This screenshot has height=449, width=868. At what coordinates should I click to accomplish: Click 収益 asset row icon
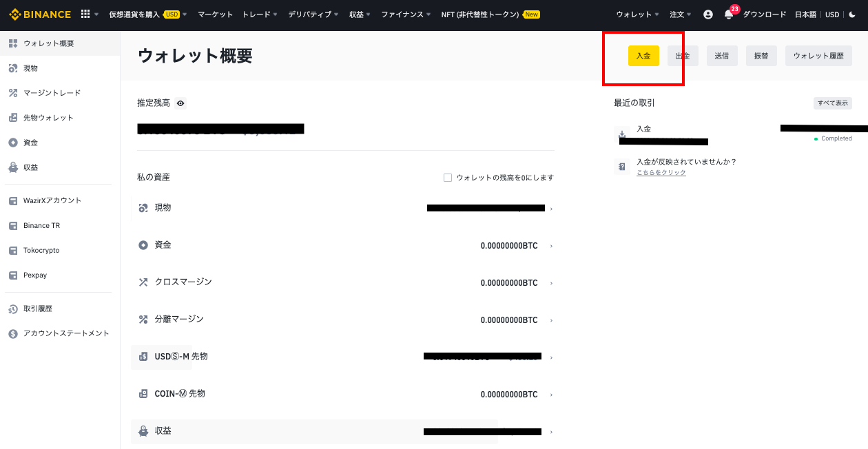click(x=143, y=431)
